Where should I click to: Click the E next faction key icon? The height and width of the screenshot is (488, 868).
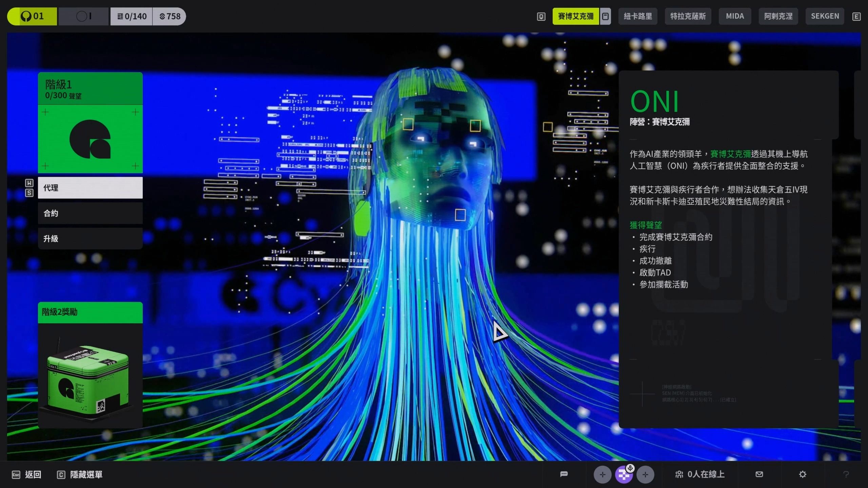(856, 17)
